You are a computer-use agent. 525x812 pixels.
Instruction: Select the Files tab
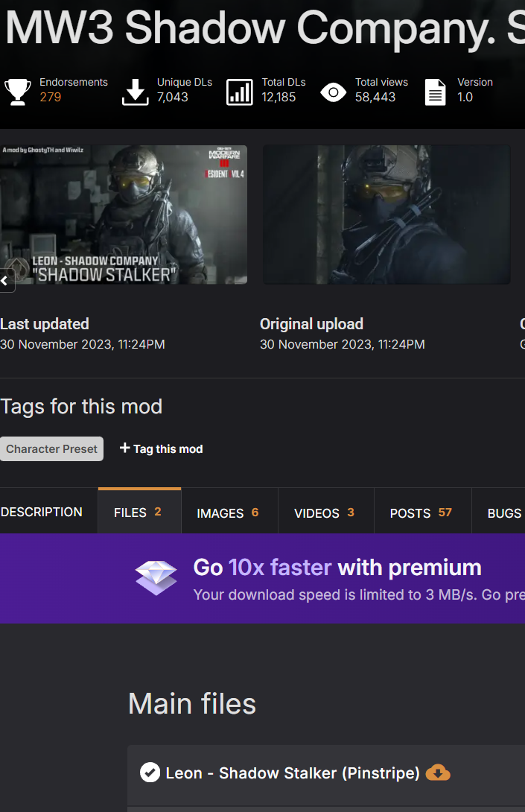(139, 512)
